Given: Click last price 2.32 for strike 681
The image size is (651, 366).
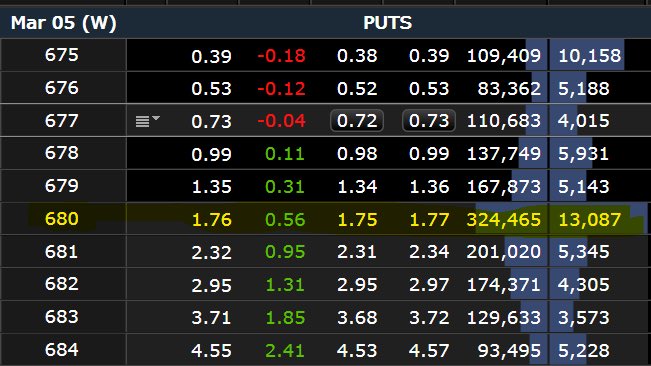Looking at the screenshot, I should click(x=211, y=252).
